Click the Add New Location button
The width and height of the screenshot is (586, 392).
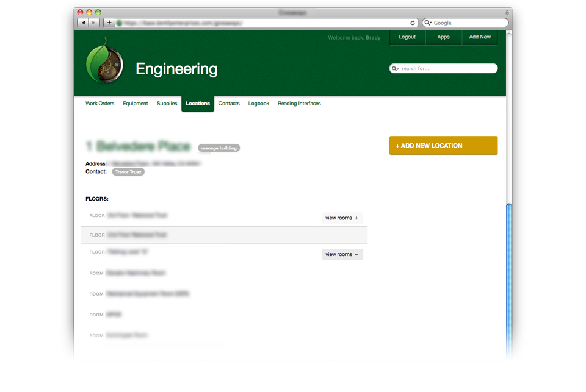(x=443, y=146)
